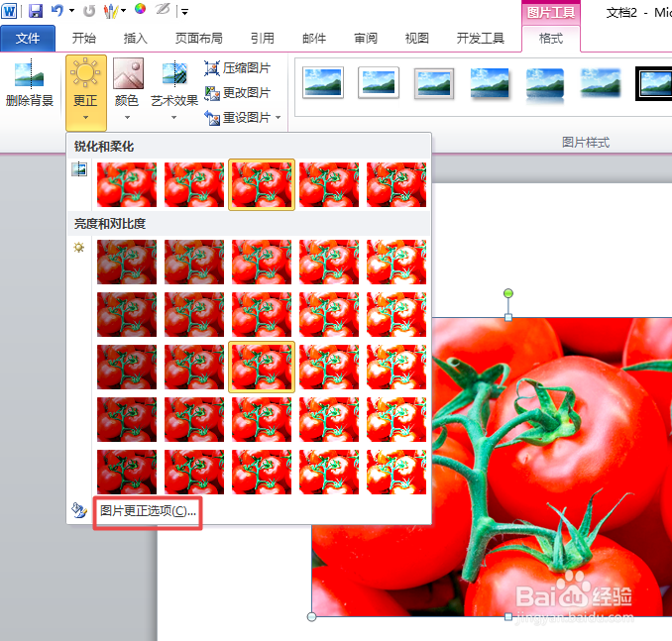Click the bottom-left corner handle of the picture
The height and width of the screenshot is (641, 672).
(x=311, y=617)
